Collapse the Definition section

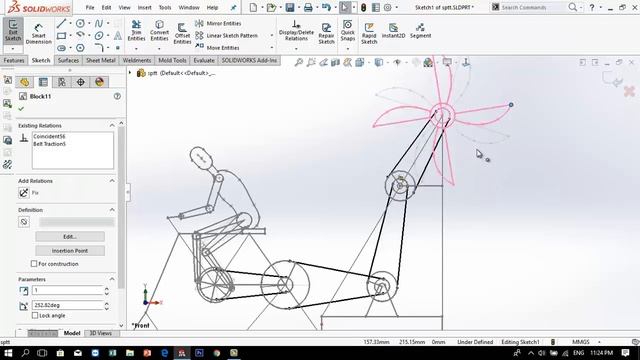click(112, 210)
